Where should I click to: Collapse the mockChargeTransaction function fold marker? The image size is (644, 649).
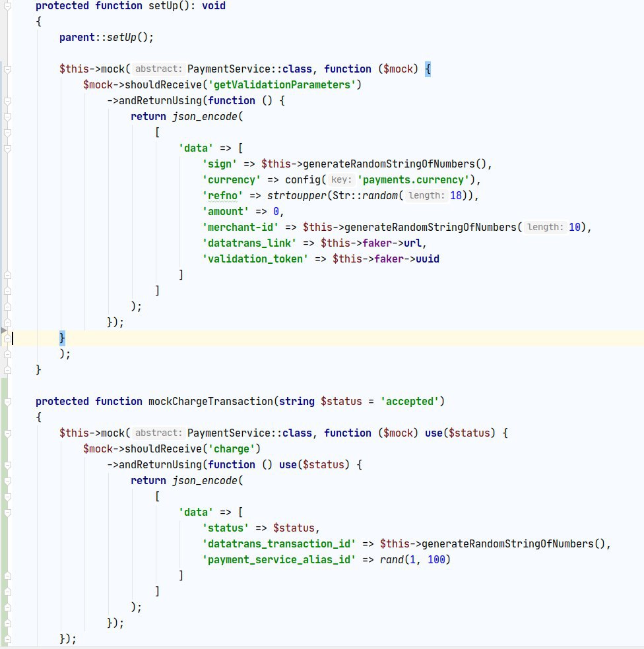click(7, 402)
